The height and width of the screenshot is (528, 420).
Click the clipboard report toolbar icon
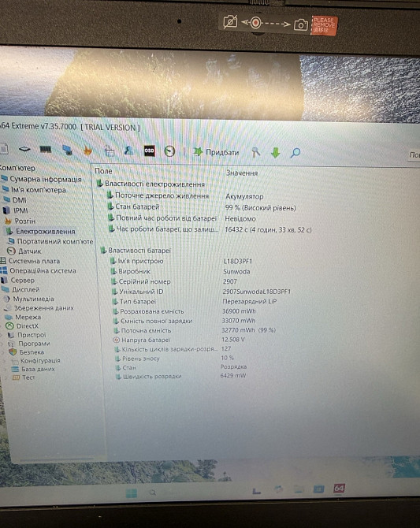[109, 151]
